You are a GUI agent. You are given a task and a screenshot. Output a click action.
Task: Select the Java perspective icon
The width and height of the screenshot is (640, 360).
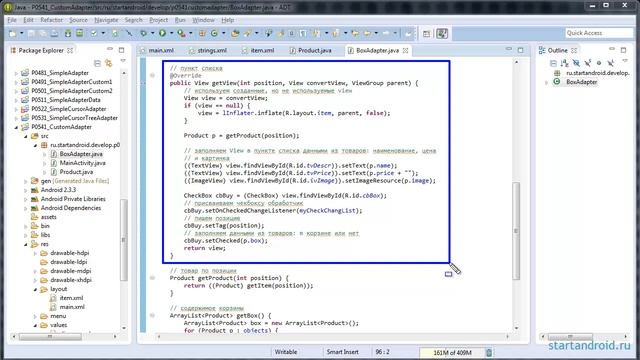(442, 33)
